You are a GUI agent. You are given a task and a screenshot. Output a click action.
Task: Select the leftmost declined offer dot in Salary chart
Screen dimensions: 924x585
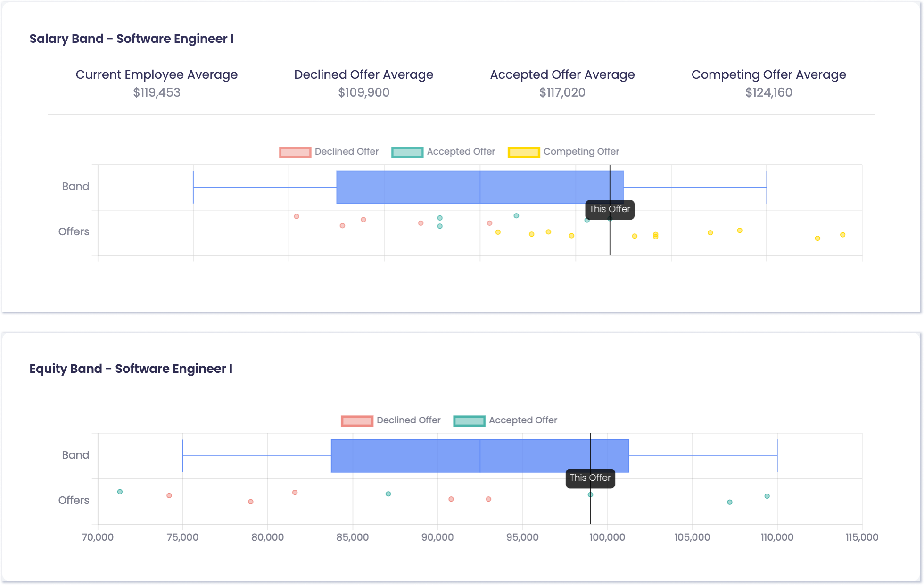[297, 216]
